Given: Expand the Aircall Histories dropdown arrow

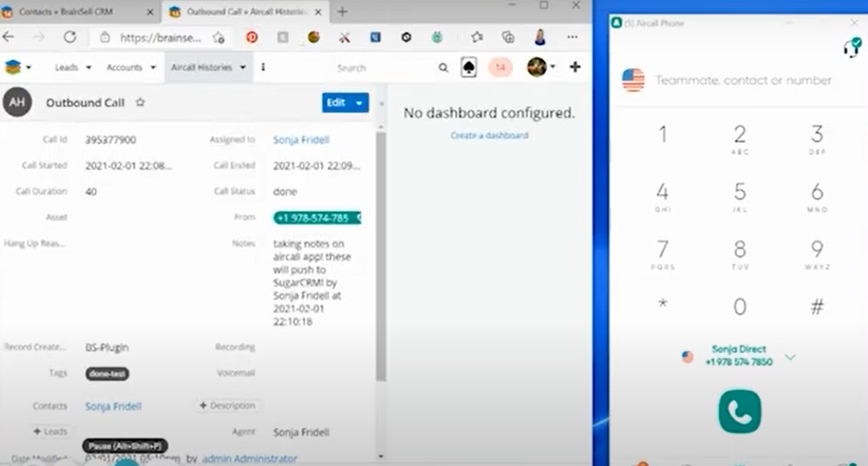Looking at the screenshot, I should (243, 67).
